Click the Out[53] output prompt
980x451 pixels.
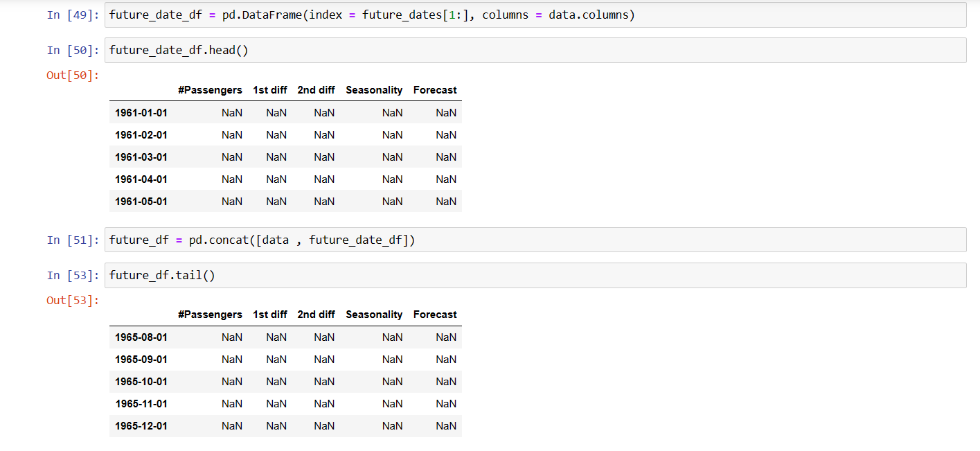73,300
